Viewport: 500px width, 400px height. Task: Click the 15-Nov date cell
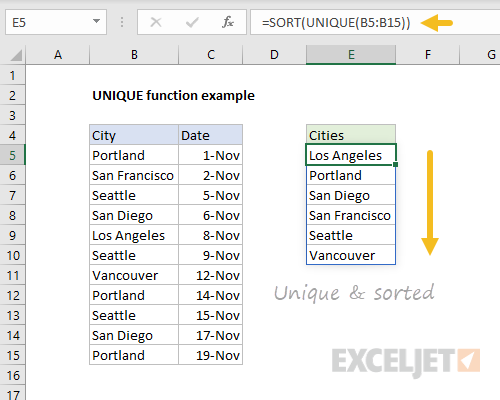[x=211, y=315]
